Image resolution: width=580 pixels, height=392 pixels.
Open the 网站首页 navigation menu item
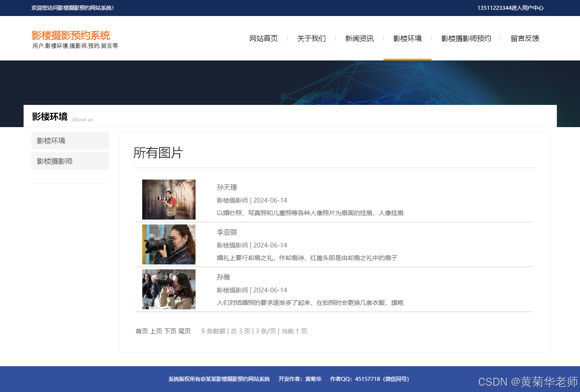tap(264, 38)
